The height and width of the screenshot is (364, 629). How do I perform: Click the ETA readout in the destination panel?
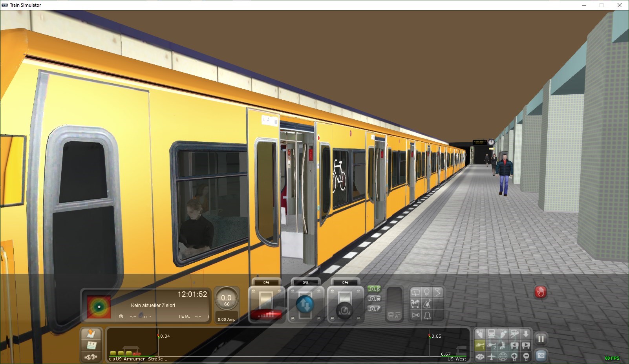point(194,316)
